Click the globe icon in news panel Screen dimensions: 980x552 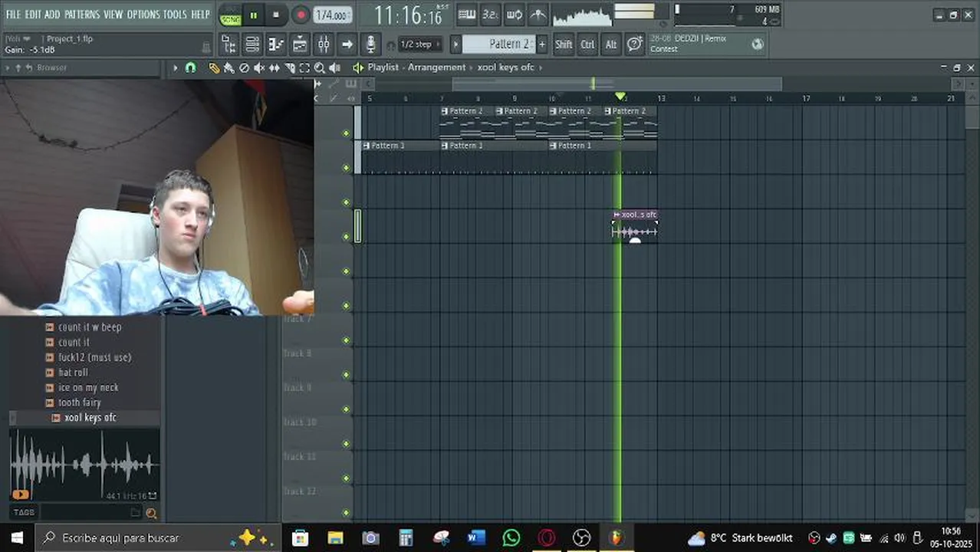click(758, 44)
